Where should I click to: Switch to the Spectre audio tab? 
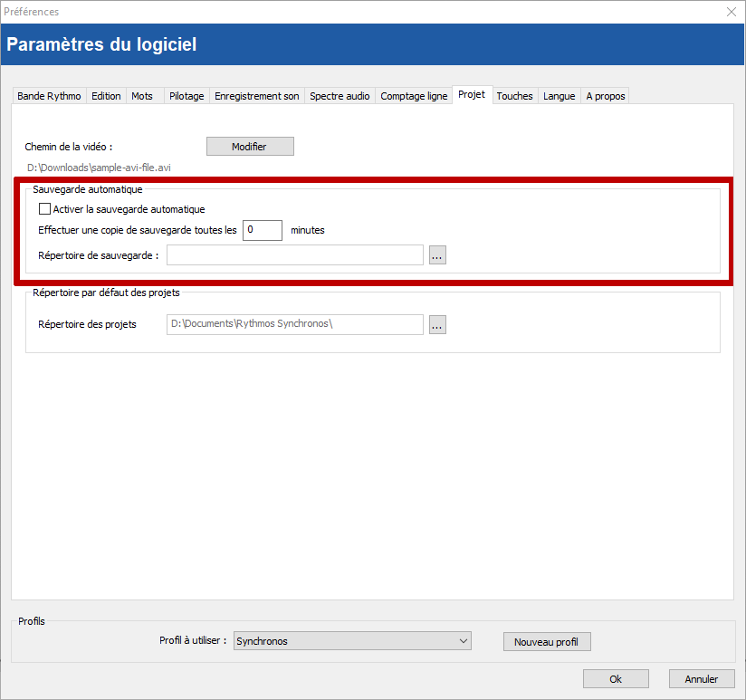[x=340, y=96]
